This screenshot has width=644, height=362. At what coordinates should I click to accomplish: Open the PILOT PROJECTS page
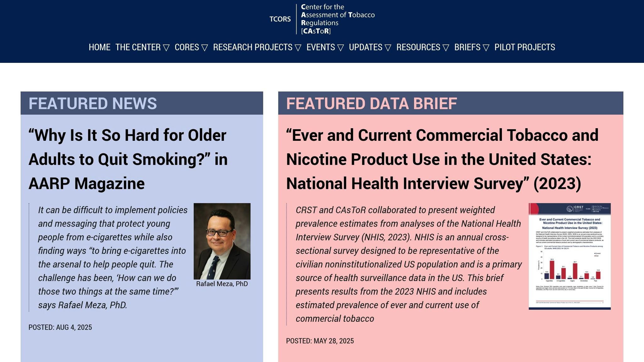pyautogui.click(x=525, y=47)
